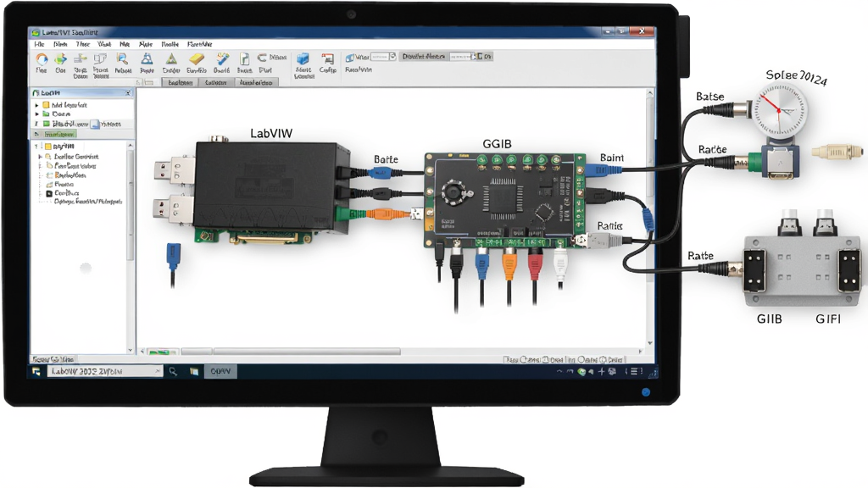Image resolution: width=868 pixels, height=488 pixels.
Task: Click the orange circular icon in the toolbar
Action: coord(42,58)
